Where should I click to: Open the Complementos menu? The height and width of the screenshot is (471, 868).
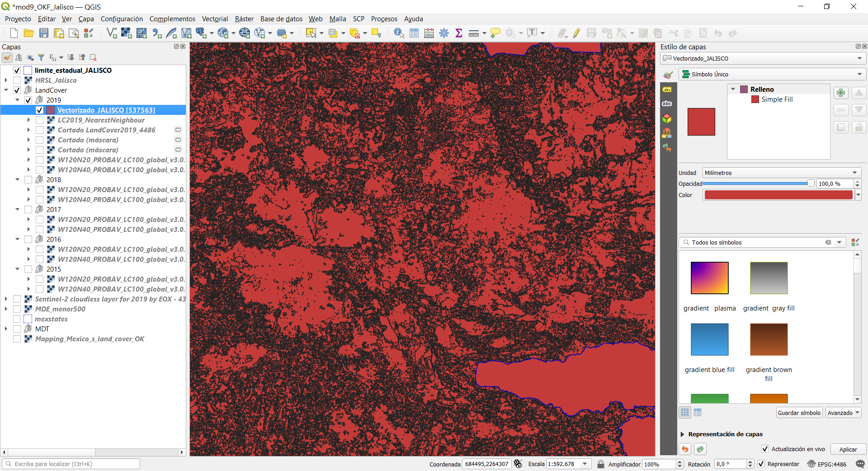[x=172, y=19]
